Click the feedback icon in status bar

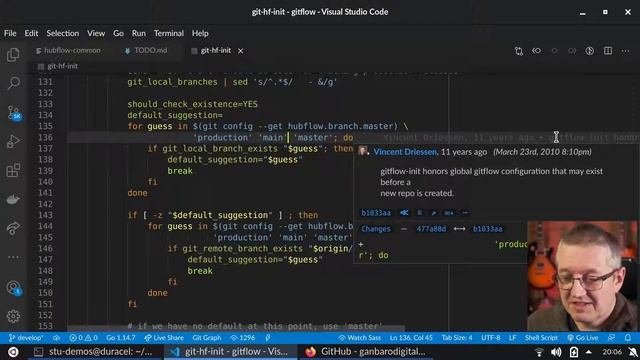coord(611,338)
